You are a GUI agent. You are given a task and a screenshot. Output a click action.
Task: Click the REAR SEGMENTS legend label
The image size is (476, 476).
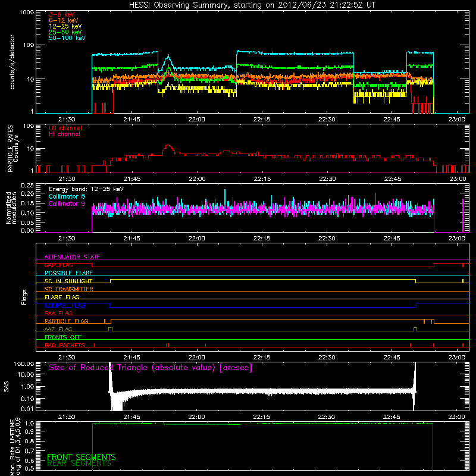pyautogui.click(x=79, y=464)
